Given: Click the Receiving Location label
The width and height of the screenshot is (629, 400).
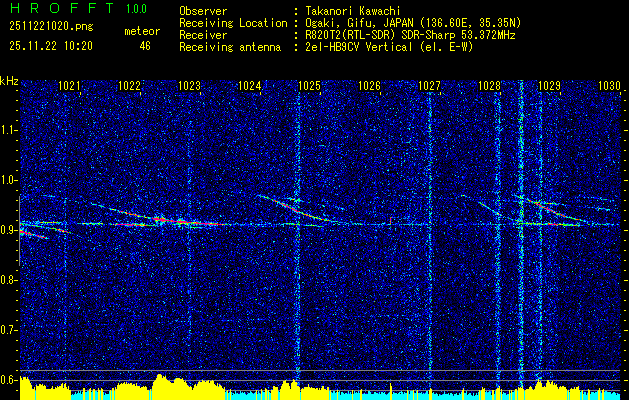Looking at the screenshot, I should click(x=233, y=23).
